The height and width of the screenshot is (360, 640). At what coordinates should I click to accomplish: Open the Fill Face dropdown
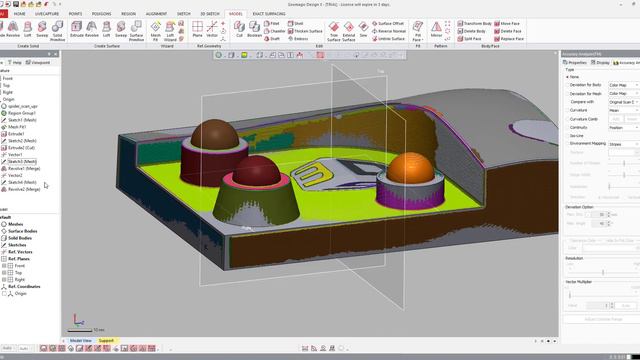coord(417,31)
